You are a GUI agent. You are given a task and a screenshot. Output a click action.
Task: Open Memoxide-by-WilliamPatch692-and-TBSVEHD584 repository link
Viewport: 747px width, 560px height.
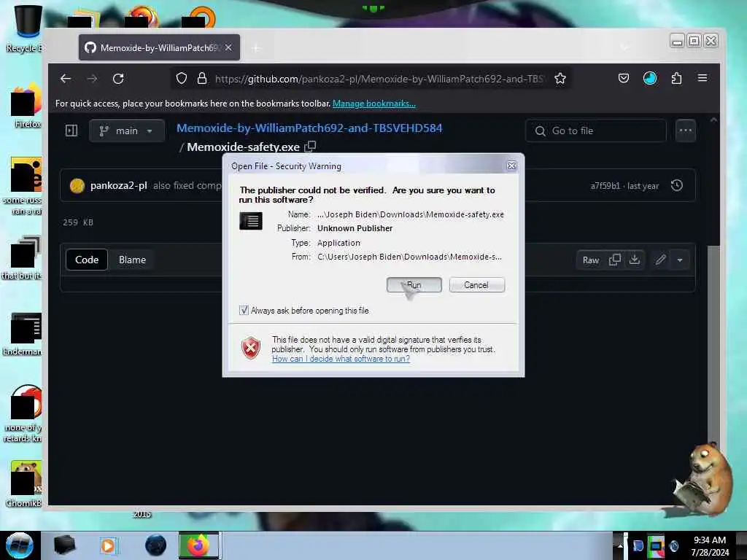[x=309, y=128]
